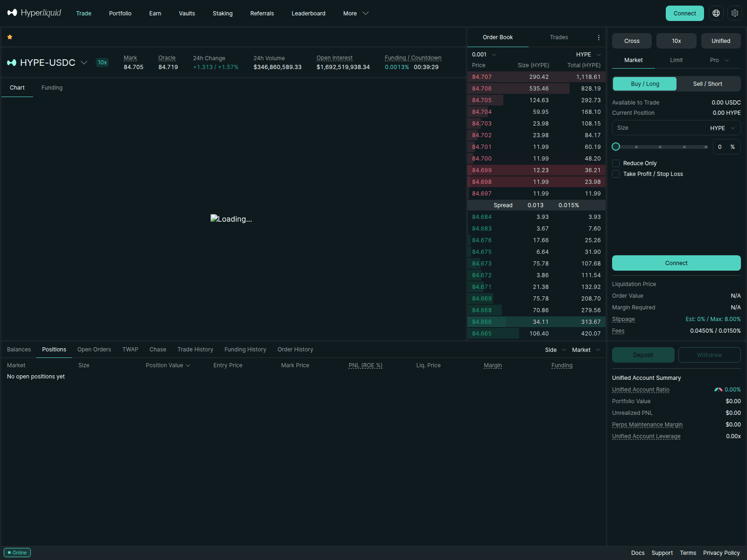
Task: Expand the Pro order type dropdown
Action: pyautogui.click(x=719, y=60)
